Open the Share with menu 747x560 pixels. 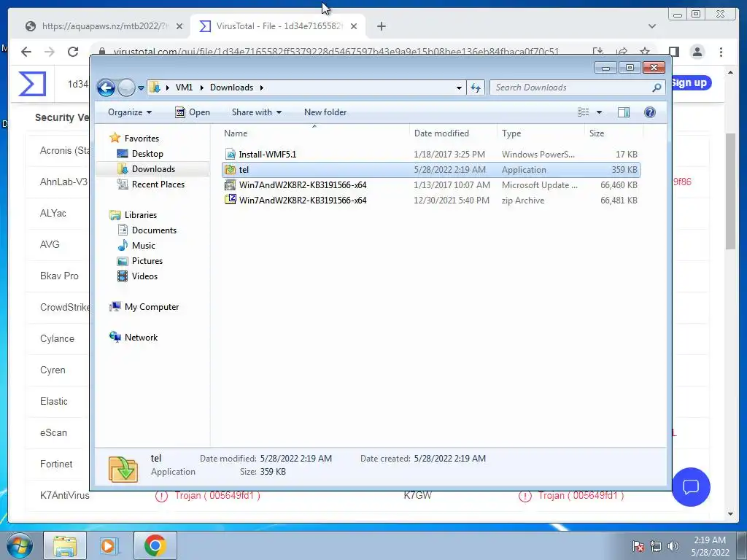tap(256, 112)
